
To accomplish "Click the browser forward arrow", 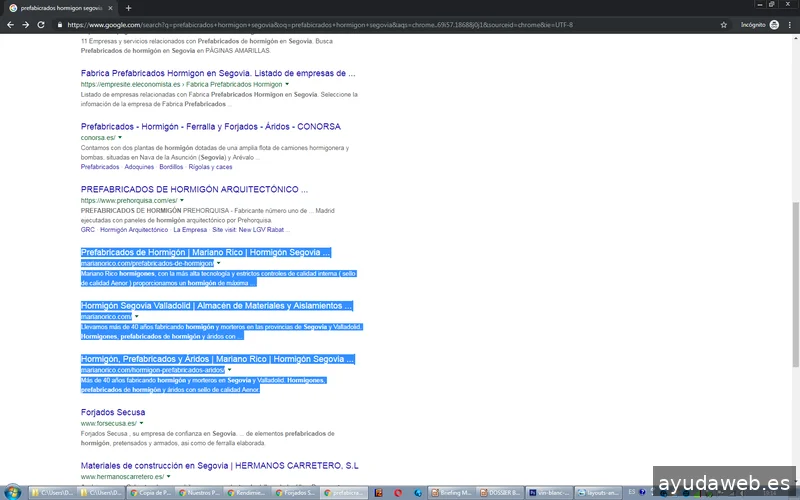I will click(x=25, y=24).
